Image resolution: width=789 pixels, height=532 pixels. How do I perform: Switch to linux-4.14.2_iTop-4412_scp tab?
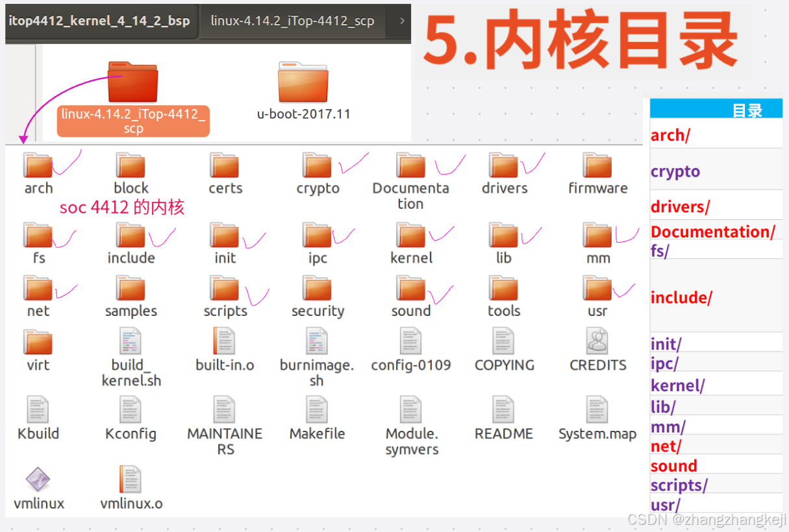tap(292, 21)
